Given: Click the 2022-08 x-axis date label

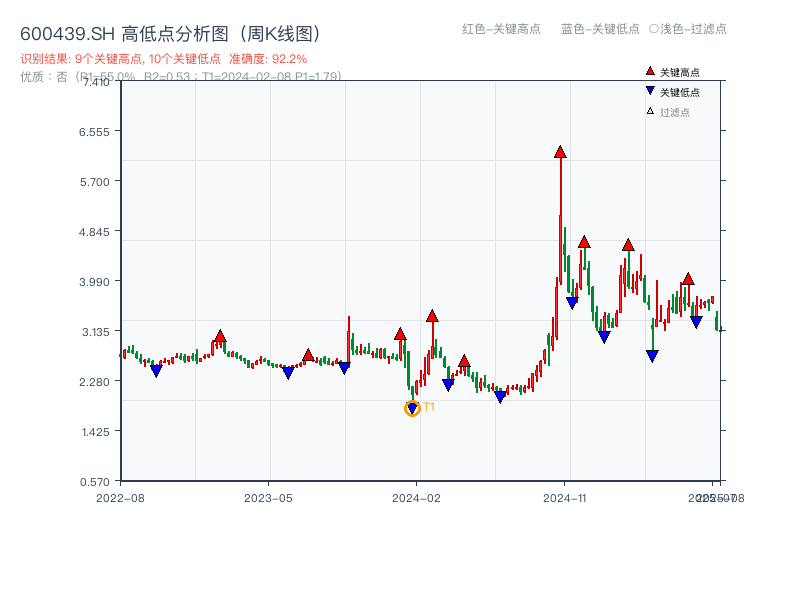Looking at the screenshot, I should (120, 498).
